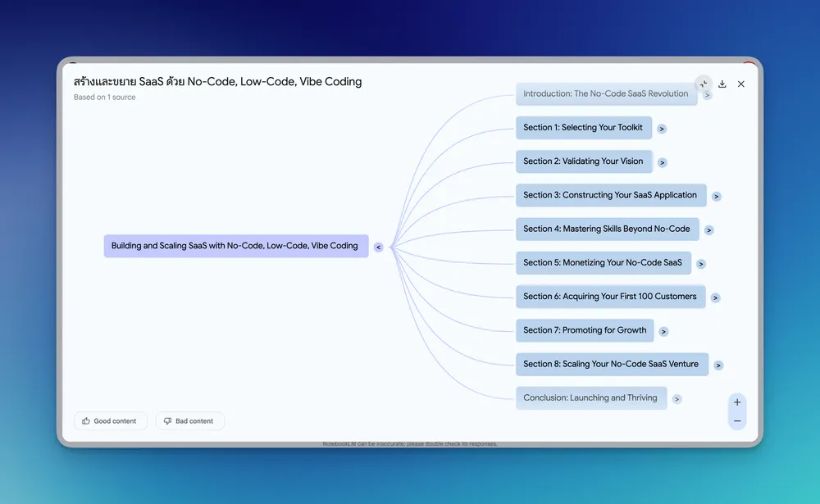The height and width of the screenshot is (504, 820).
Task: Open Section 6: Acquiring Your First 100 Customers
Action: point(610,297)
